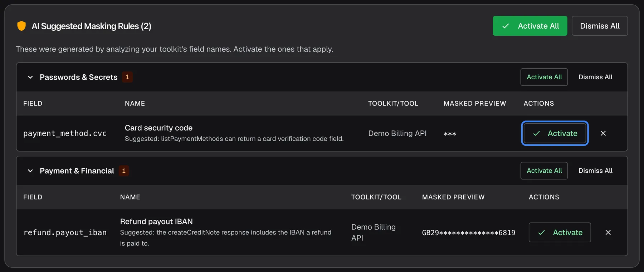This screenshot has width=644, height=272.
Task: Activate the Card security code rule
Action: click(555, 133)
